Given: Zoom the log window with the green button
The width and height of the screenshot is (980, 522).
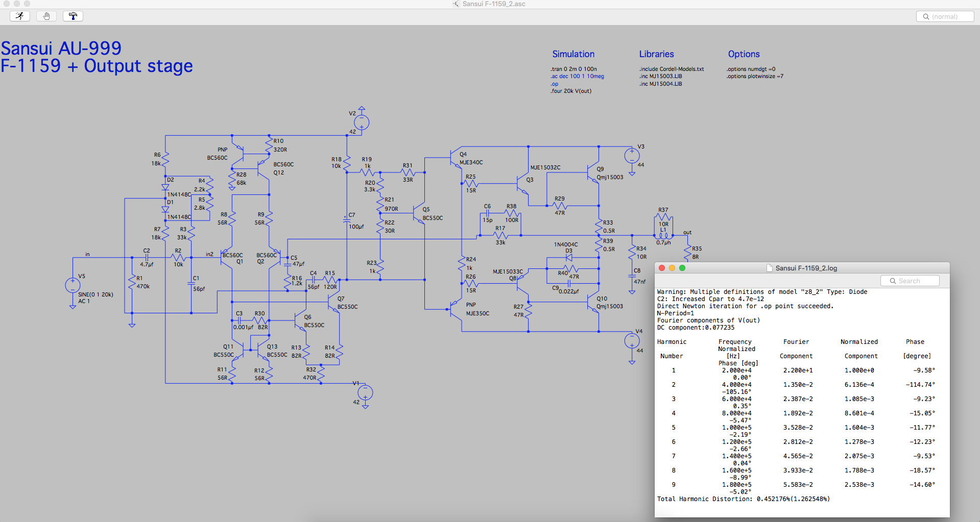Looking at the screenshot, I should click(682, 268).
